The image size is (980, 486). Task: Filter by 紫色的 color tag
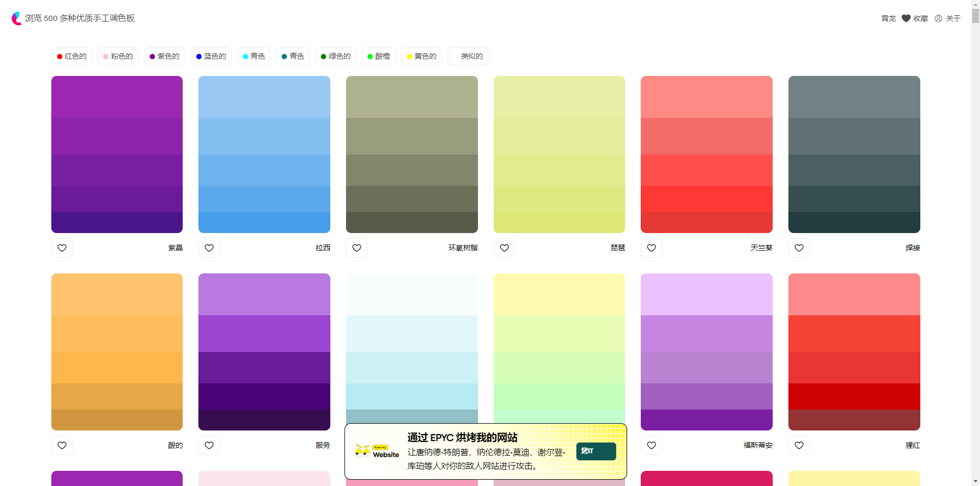pos(164,57)
